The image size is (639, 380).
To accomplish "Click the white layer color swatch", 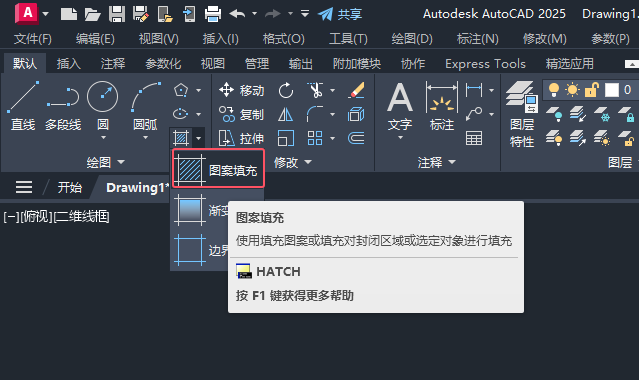I will [x=612, y=90].
